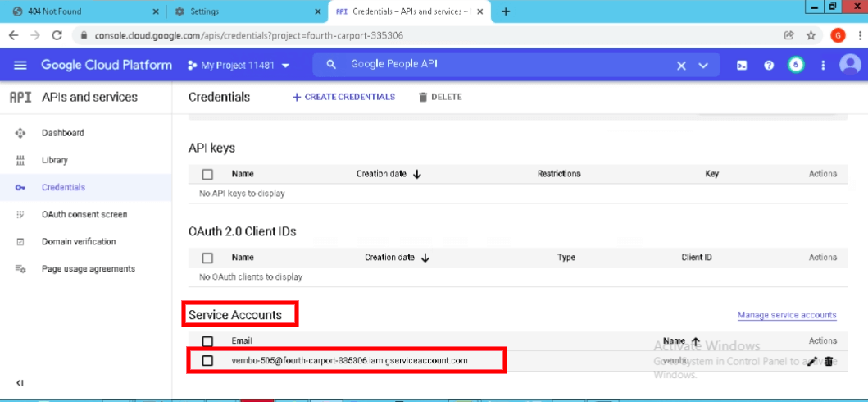The height and width of the screenshot is (402, 868).
Task: Collapse the sidebar with bottom chevron
Action: 20,383
